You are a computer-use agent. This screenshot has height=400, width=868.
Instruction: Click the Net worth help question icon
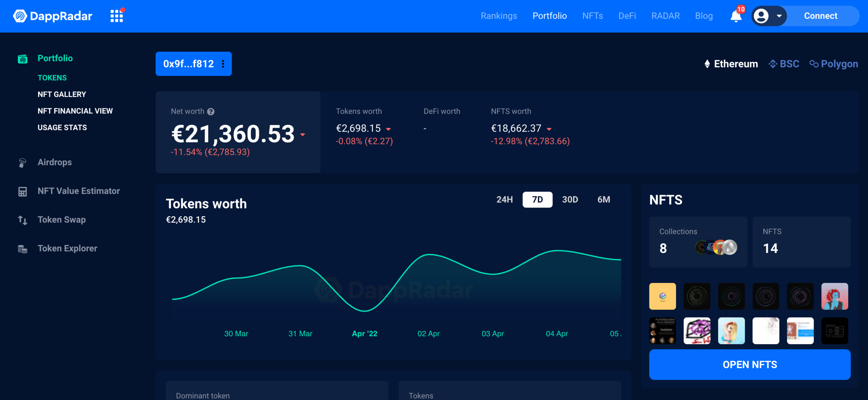tap(211, 111)
